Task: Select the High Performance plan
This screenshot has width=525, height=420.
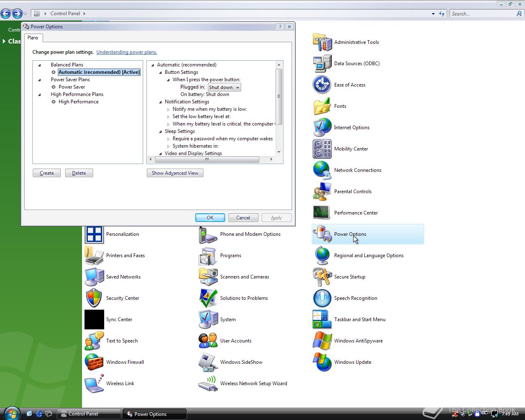Action: click(78, 102)
